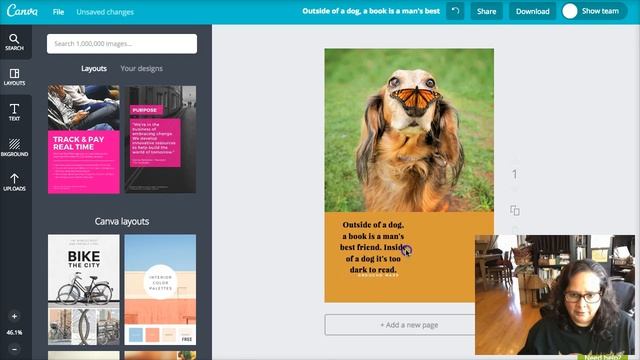Duplicate the page using the copy icon

pyautogui.click(x=515, y=210)
